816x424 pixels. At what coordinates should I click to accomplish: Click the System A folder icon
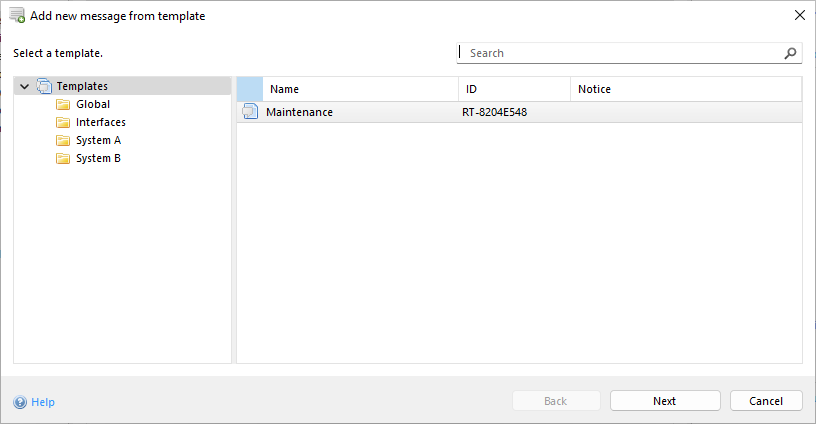[x=63, y=141]
